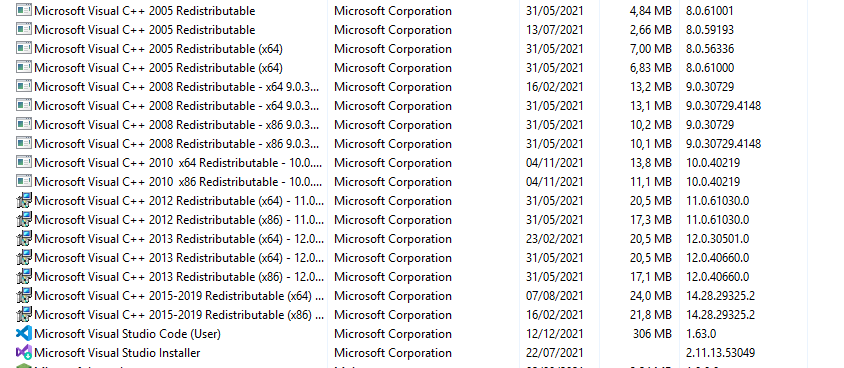Select Visual C++ 2013 (x64) version 12.0.30501.0
844x368 pixels.
click(x=179, y=238)
